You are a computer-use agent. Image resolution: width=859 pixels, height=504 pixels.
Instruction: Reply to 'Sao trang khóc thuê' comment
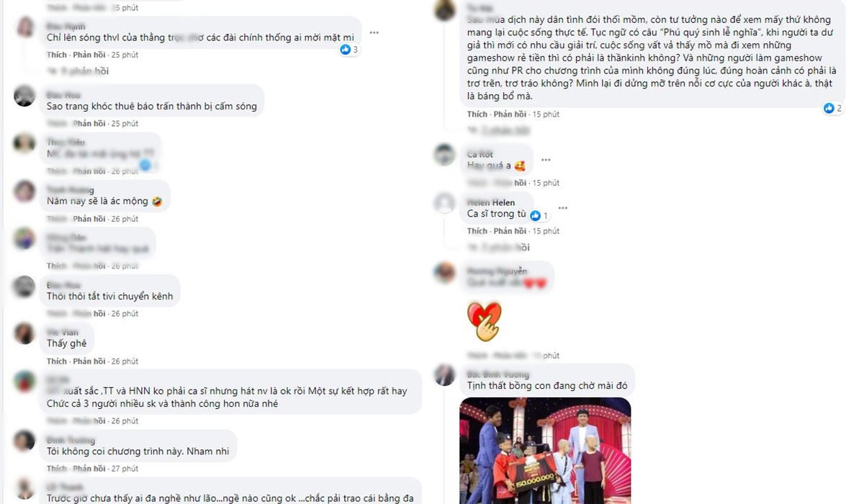click(89, 124)
